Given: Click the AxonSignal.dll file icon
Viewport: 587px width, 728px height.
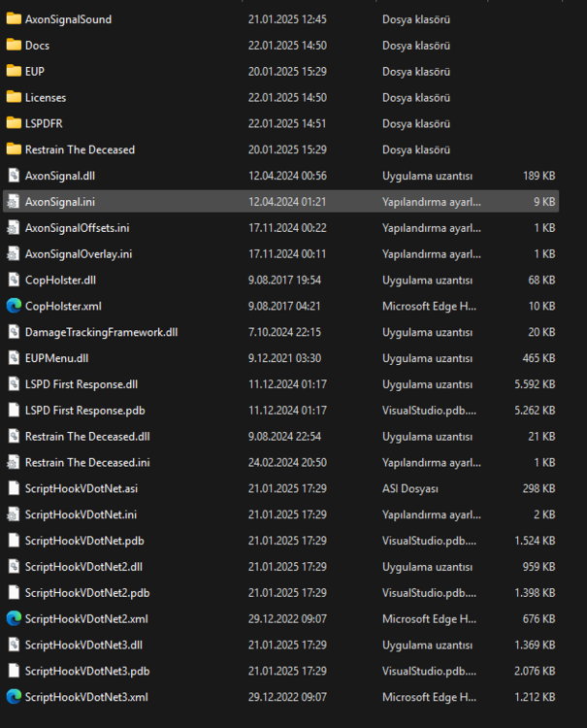Looking at the screenshot, I should click(14, 176).
